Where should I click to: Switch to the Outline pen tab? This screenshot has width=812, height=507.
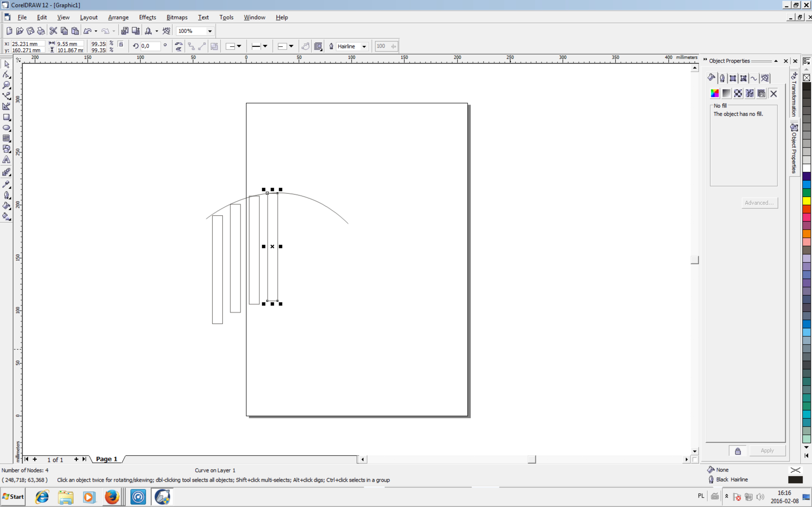tap(722, 78)
